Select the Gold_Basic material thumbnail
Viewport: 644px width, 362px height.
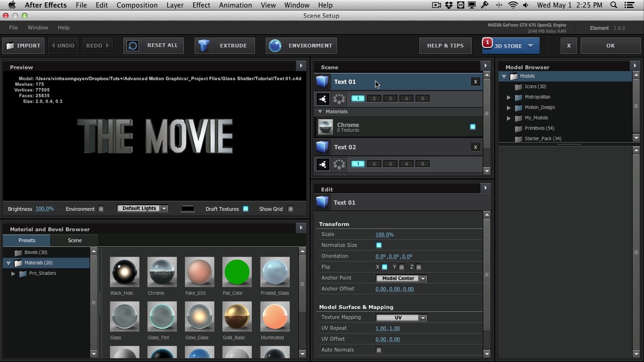pos(237,317)
